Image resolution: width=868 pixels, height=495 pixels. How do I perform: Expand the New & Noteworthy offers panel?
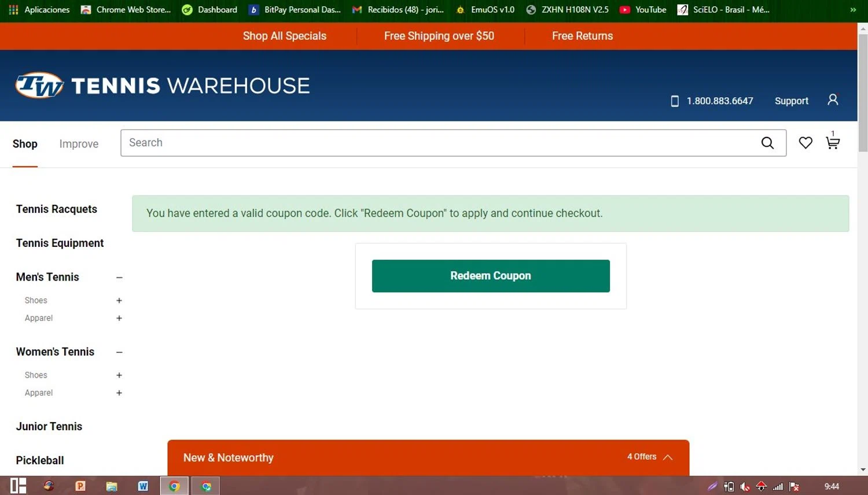[x=428, y=457]
